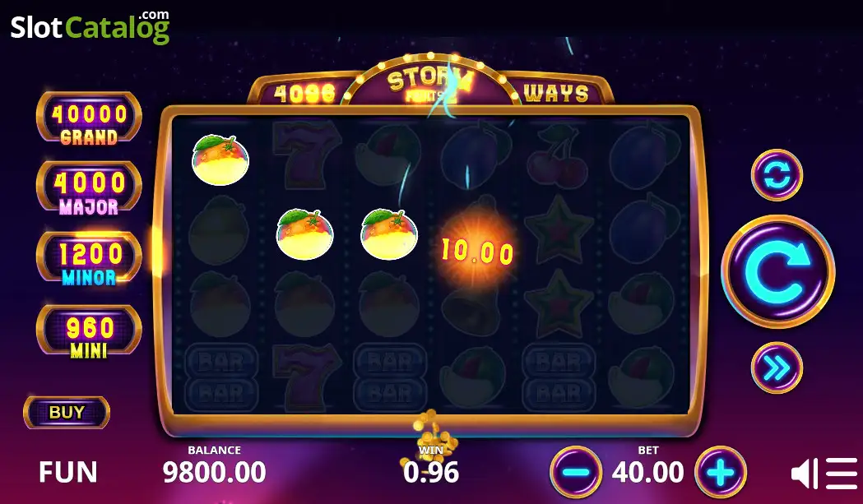Click the SlotCatalog.com logo
This screenshot has width=863, height=504.
click(x=90, y=27)
